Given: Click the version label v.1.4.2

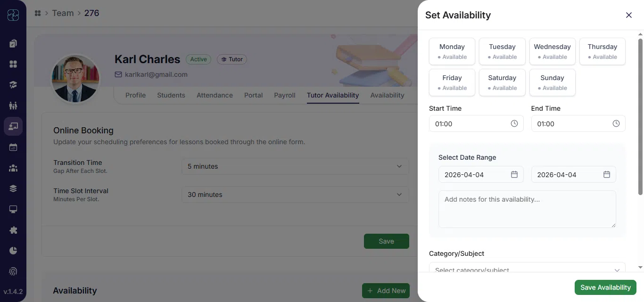Looking at the screenshot, I should click(x=13, y=292).
